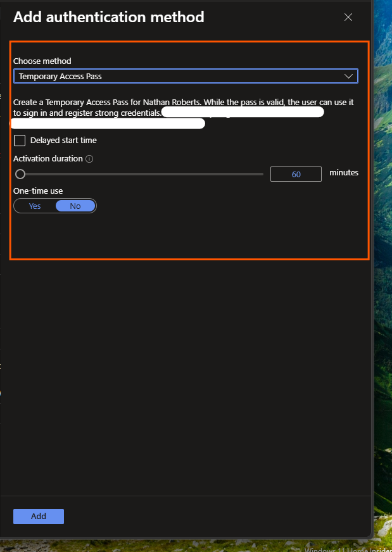Set One-time use to Yes
392x552 pixels.
[35, 206]
